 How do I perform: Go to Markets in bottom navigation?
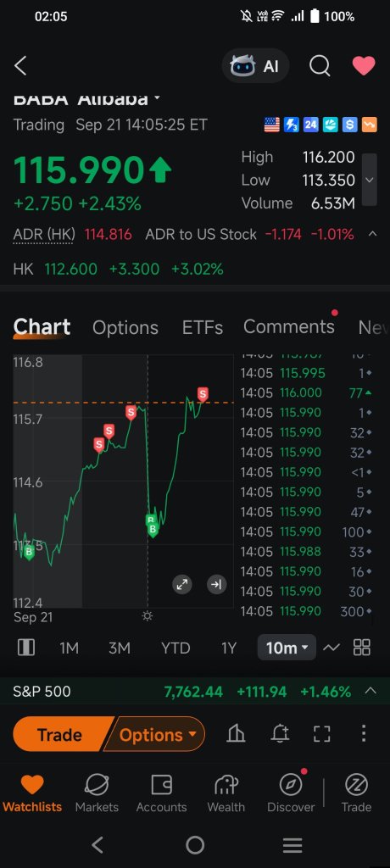coord(97,793)
